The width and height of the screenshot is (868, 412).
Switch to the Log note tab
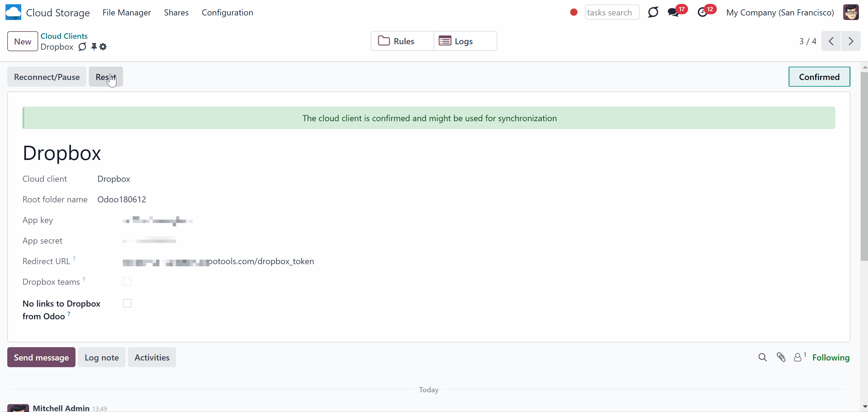click(102, 357)
